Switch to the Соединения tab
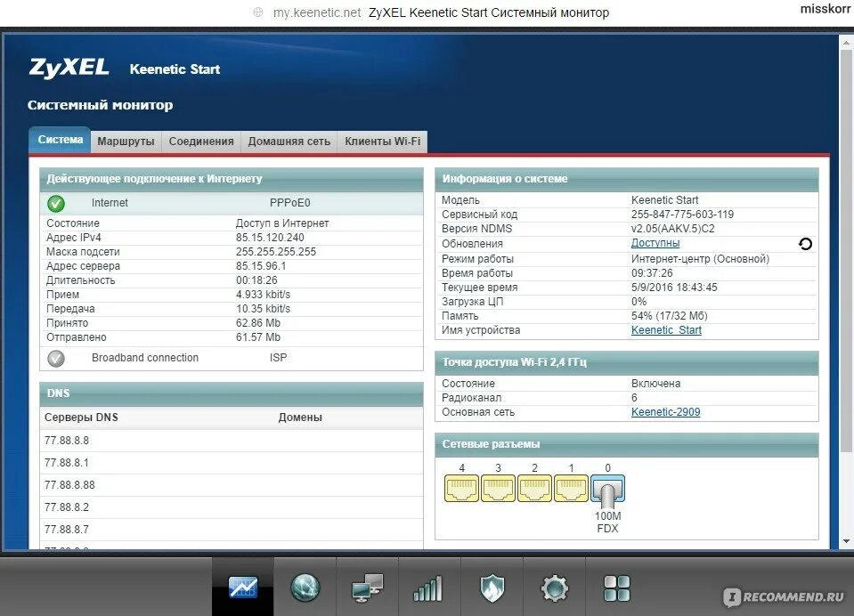Screen dimensions: 854x616 click(x=201, y=141)
